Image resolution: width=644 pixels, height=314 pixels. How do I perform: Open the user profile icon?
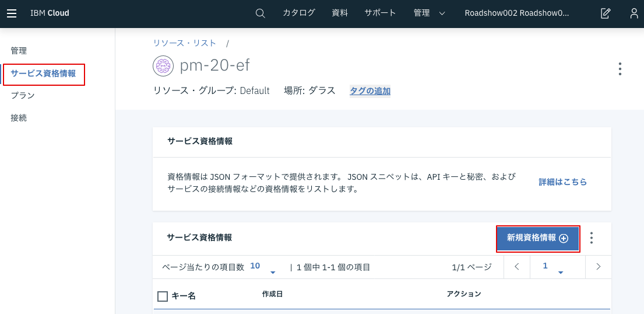coord(635,13)
